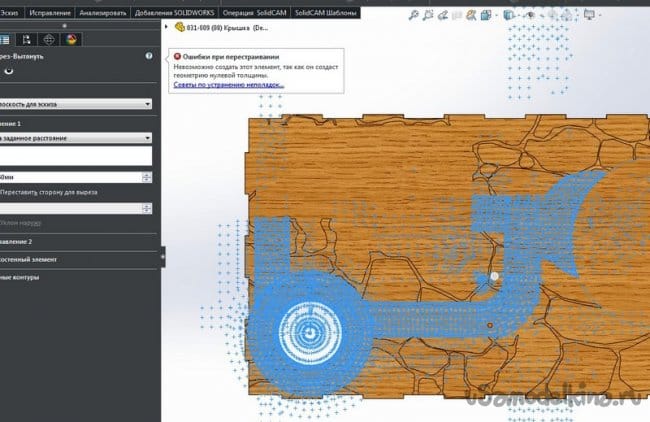Screen dimensions: 650x422
Task: Click the troubleshooting tips link in error popup
Action: tap(228, 85)
